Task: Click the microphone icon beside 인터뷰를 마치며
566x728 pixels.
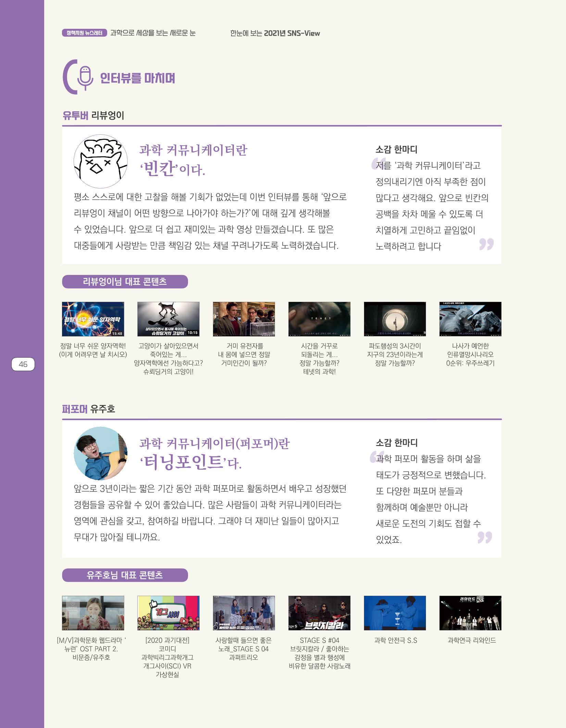Action: point(85,78)
